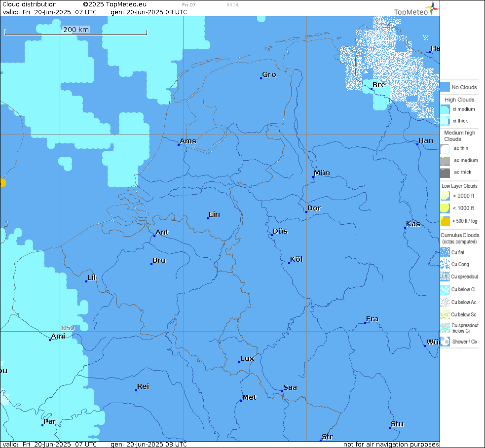Select the ac thick legend icon
Viewport: 485px width, 448px height.
pyautogui.click(x=445, y=172)
